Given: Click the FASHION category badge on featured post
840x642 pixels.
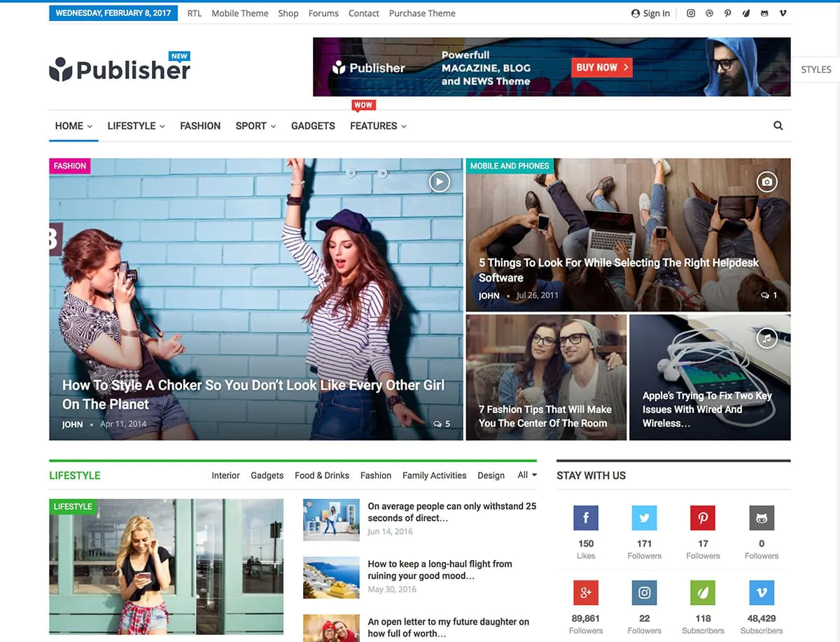Looking at the screenshot, I should click(x=70, y=166).
